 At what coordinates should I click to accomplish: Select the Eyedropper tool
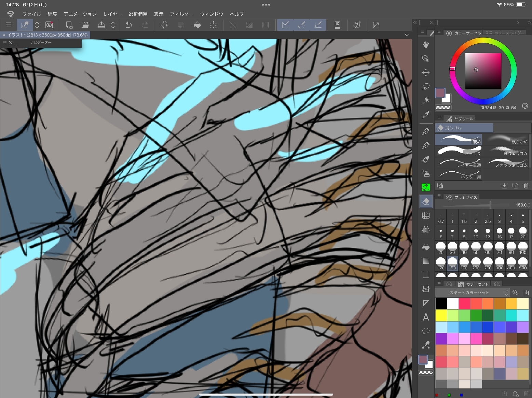(x=426, y=114)
